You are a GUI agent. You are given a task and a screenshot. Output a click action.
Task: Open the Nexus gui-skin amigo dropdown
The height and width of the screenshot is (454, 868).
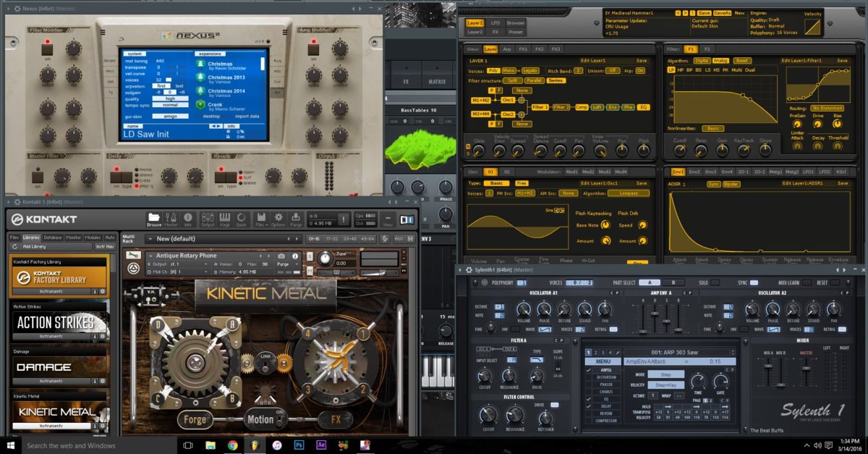171,116
